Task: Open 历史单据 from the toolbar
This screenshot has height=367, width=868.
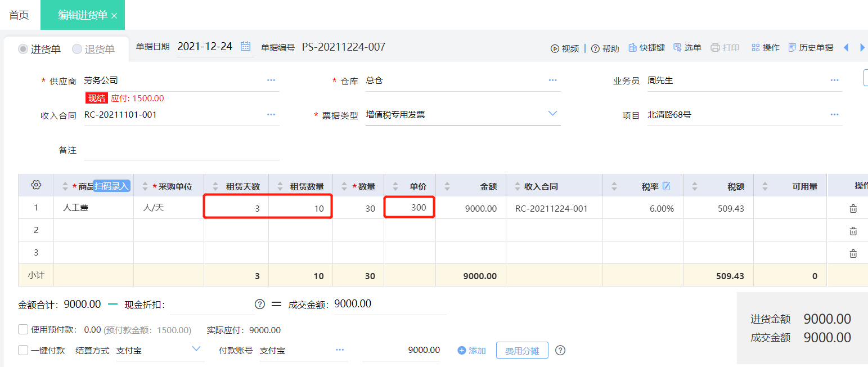Action: click(811, 48)
